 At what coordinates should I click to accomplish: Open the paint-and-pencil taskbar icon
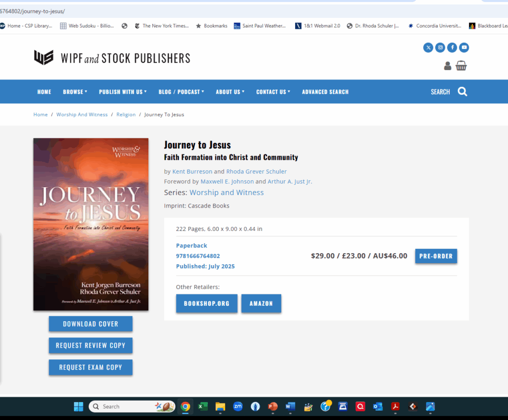pyautogui.click(x=308, y=407)
